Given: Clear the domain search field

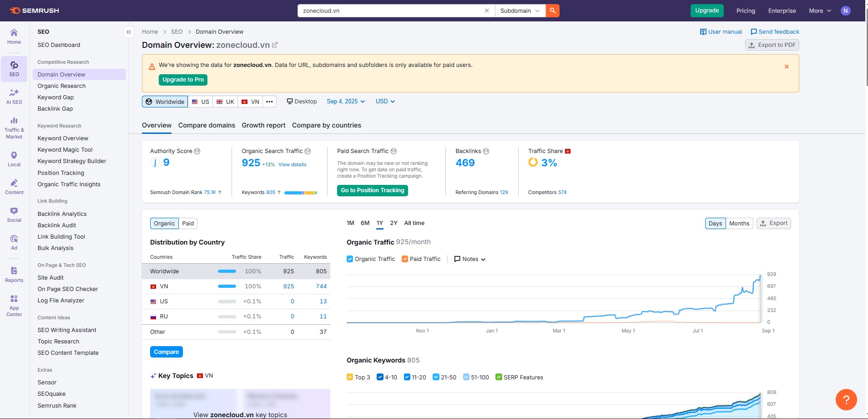Looking at the screenshot, I should pyautogui.click(x=487, y=10).
